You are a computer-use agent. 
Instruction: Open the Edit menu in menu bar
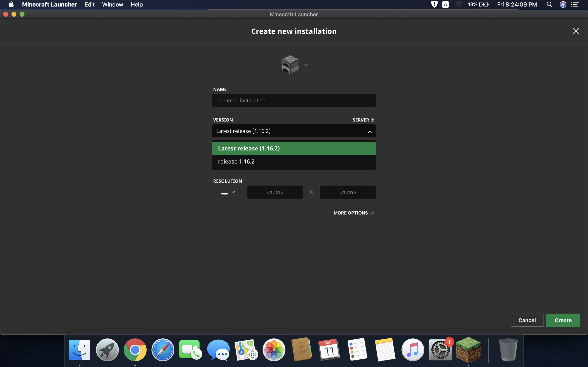[89, 5]
